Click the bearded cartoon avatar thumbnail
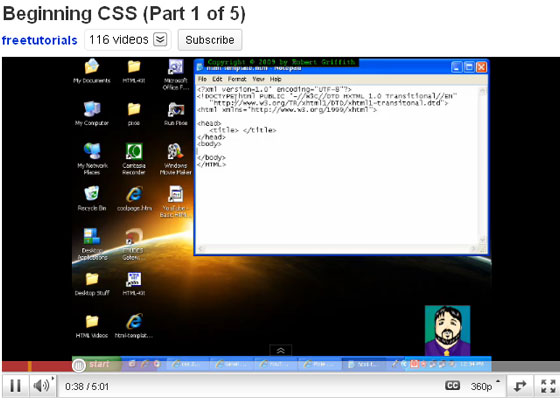560x400 pixels. tap(448, 330)
